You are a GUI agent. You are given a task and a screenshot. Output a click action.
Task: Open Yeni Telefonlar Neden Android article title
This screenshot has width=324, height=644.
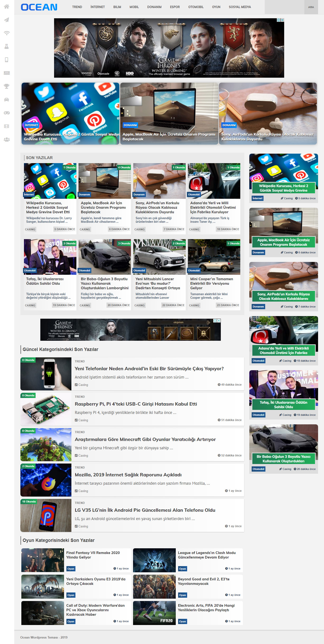[x=149, y=369]
